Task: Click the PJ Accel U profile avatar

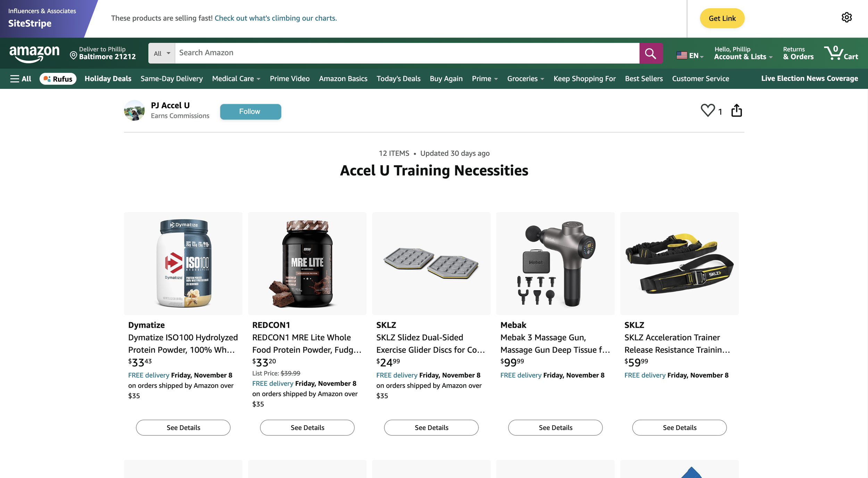Action: tap(134, 111)
